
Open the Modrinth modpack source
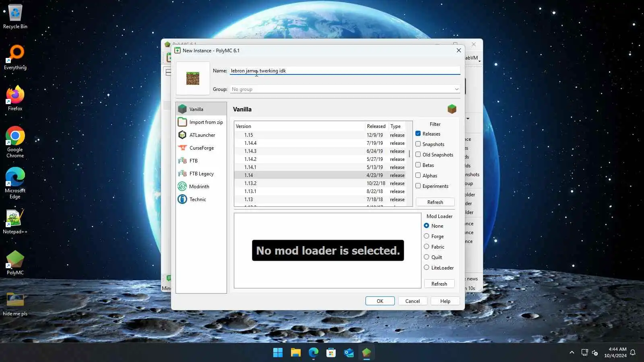pyautogui.click(x=201, y=186)
